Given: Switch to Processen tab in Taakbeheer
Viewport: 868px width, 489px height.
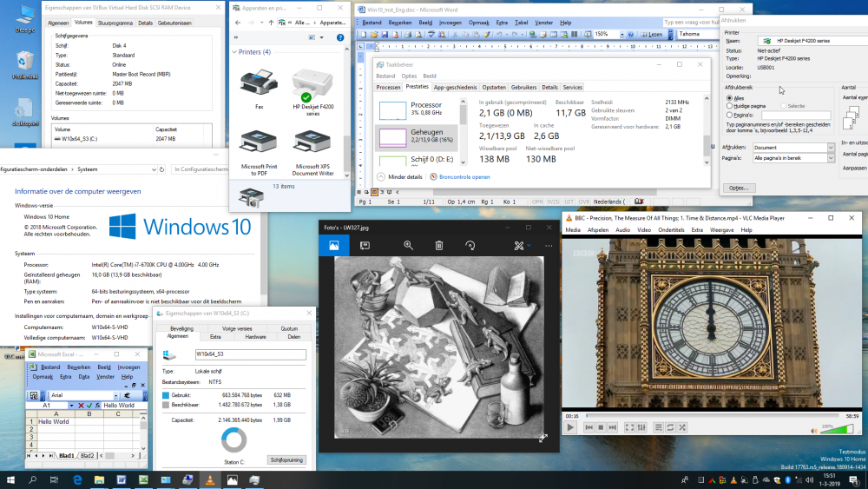Looking at the screenshot, I should pos(388,88).
